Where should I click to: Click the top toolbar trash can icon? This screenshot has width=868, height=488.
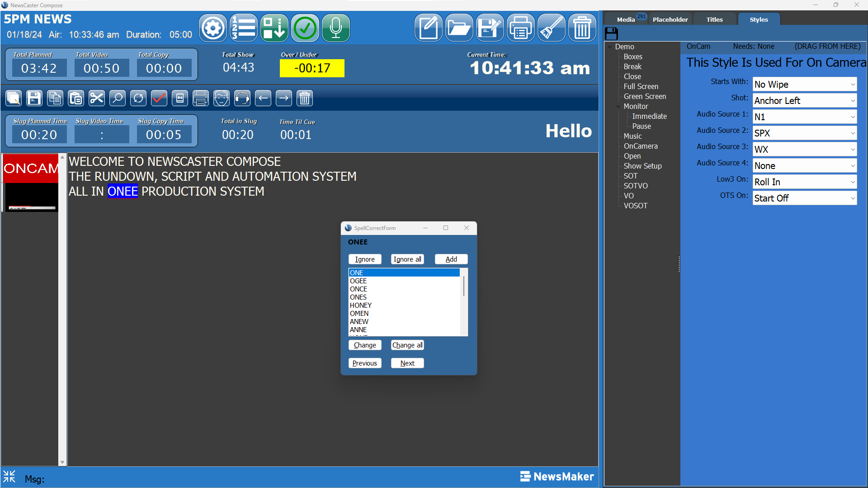(582, 28)
